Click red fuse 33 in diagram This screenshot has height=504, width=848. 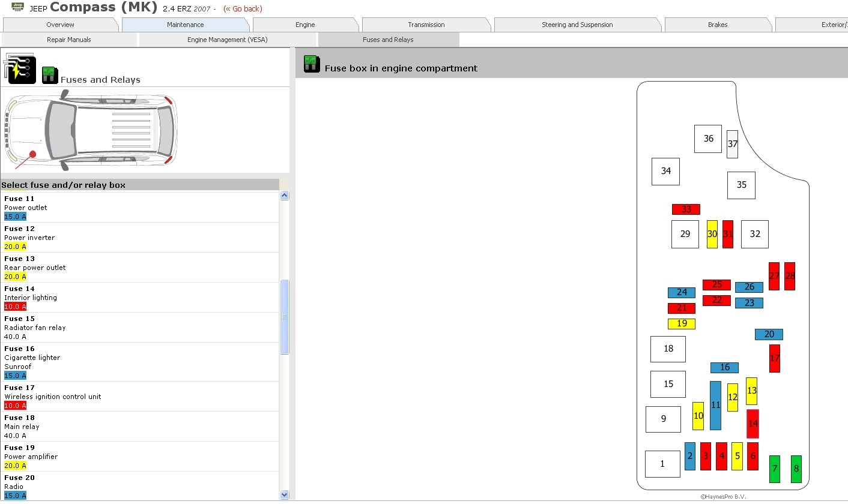coord(686,209)
